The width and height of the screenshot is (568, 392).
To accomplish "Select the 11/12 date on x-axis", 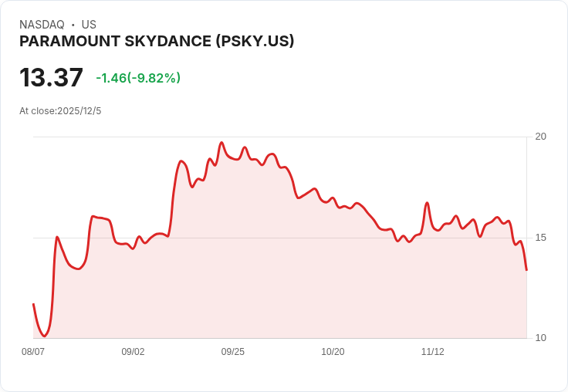I will (x=432, y=352).
